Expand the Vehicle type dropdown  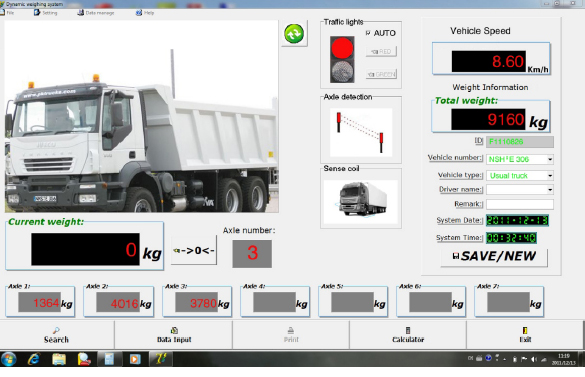coord(550,175)
